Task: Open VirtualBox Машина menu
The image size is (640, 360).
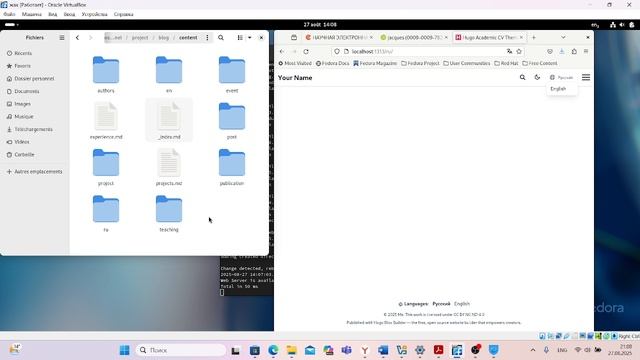Action: pos(31,14)
